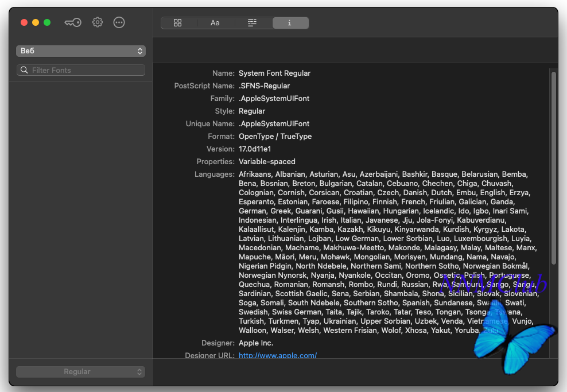
Task: Click the "Designer URL:" label
Action: pos(209,355)
